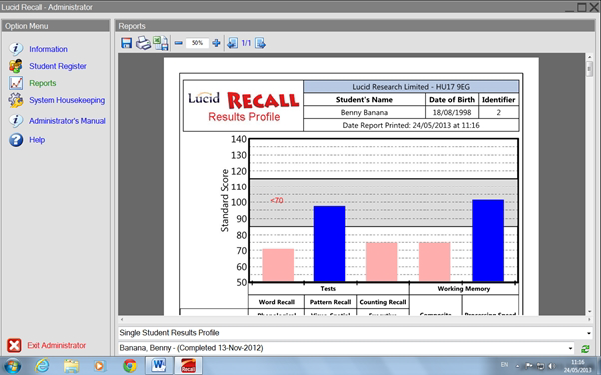Export report to Excel icon

click(x=161, y=43)
